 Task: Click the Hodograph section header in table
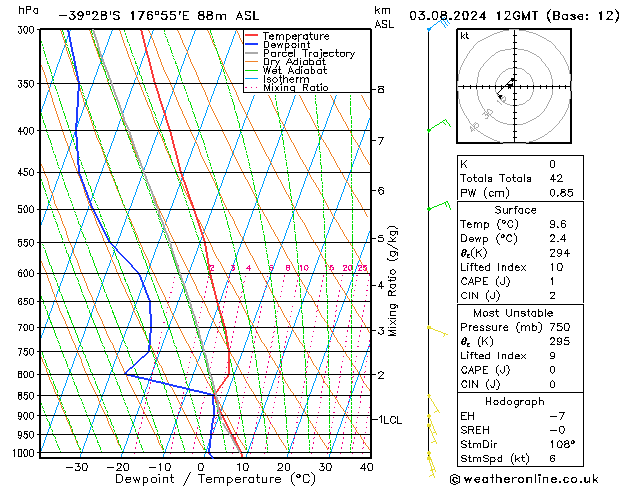(515, 401)
